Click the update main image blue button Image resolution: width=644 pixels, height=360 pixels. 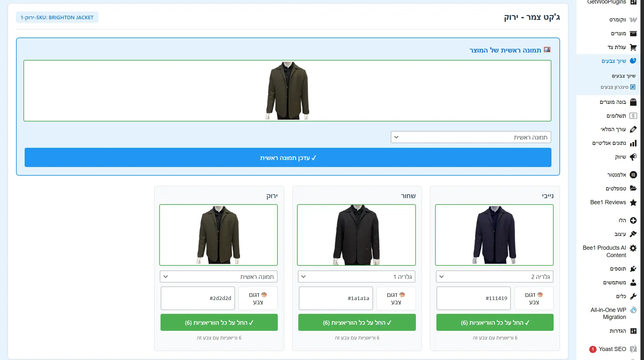(288, 158)
